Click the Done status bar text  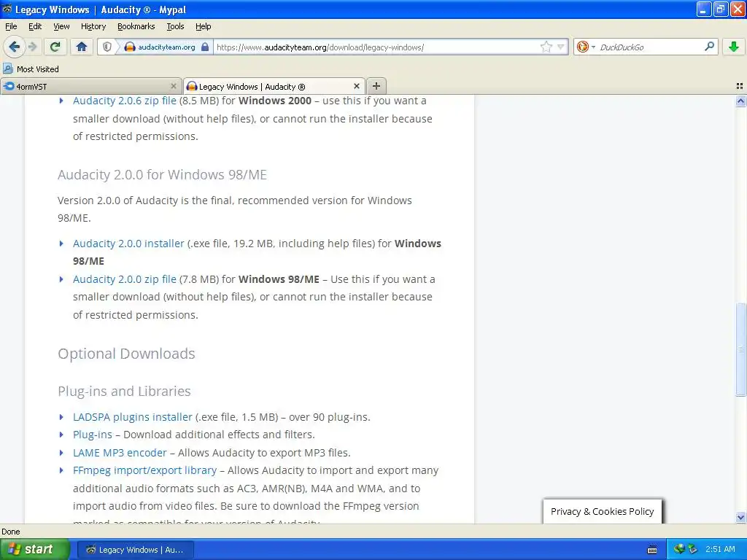tap(10, 532)
